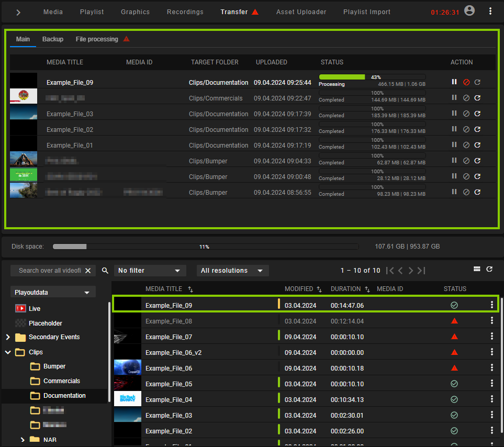Open the Playlist menu item
This screenshot has height=447, width=504.
pos(92,12)
